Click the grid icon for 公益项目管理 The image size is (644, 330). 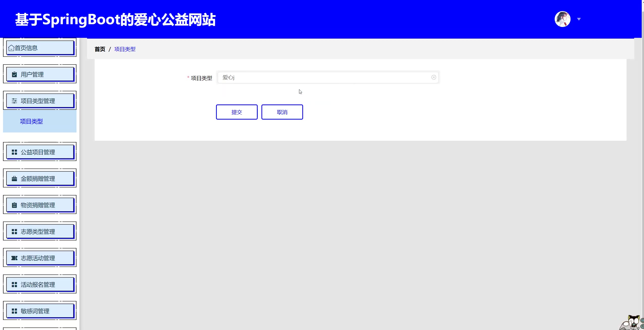pos(14,152)
